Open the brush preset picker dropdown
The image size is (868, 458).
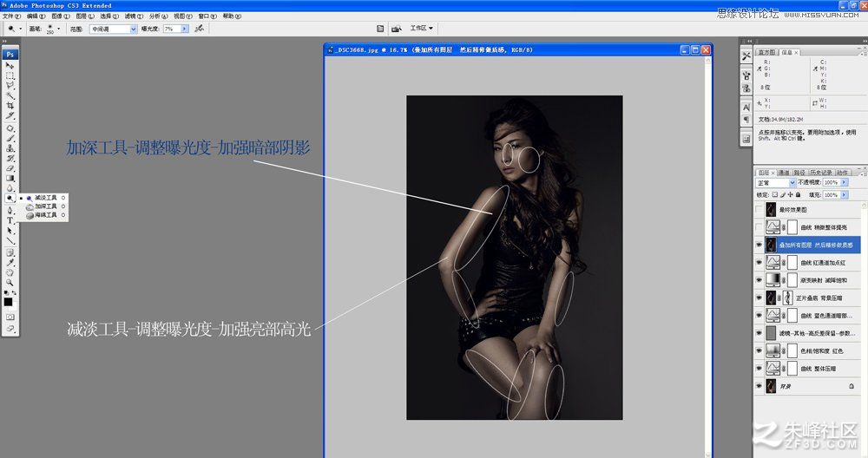point(59,29)
